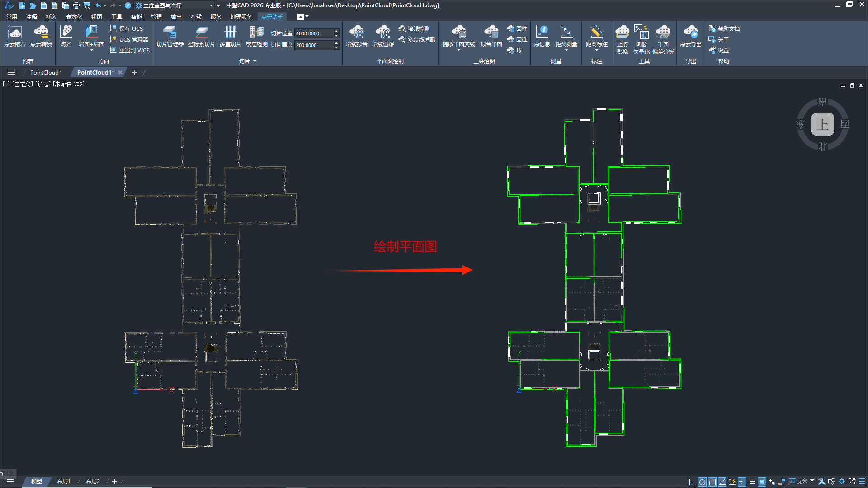Click 重置到 WCS reset button
Image resolution: width=868 pixels, height=488 pixels.
[x=130, y=51]
